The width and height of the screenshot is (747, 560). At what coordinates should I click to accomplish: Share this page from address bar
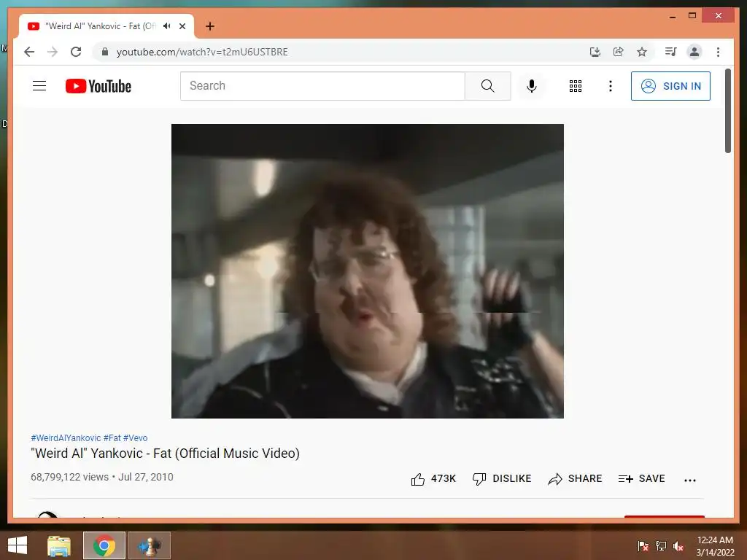click(x=619, y=52)
